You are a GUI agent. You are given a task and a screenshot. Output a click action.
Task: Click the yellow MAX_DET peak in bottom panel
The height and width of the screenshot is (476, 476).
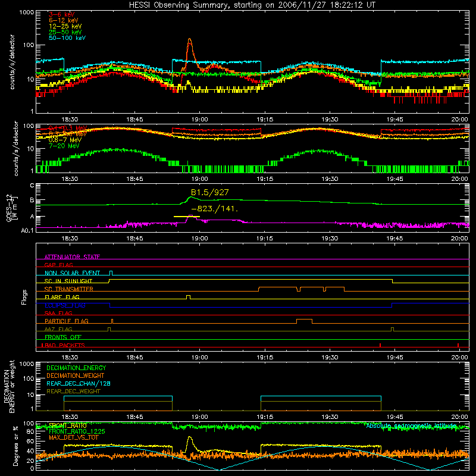(190, 439)
